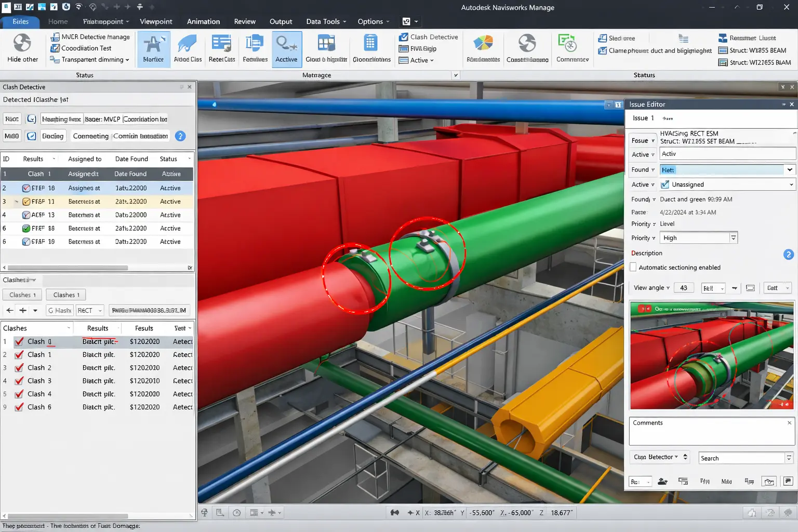Open the Priority dropdown showing High
The height and width of the screenshot is (532, 798).
(x=734, y=237)
